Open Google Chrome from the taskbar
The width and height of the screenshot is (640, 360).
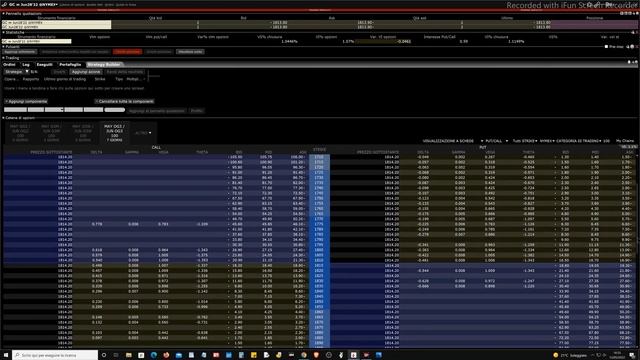[304, 355]
